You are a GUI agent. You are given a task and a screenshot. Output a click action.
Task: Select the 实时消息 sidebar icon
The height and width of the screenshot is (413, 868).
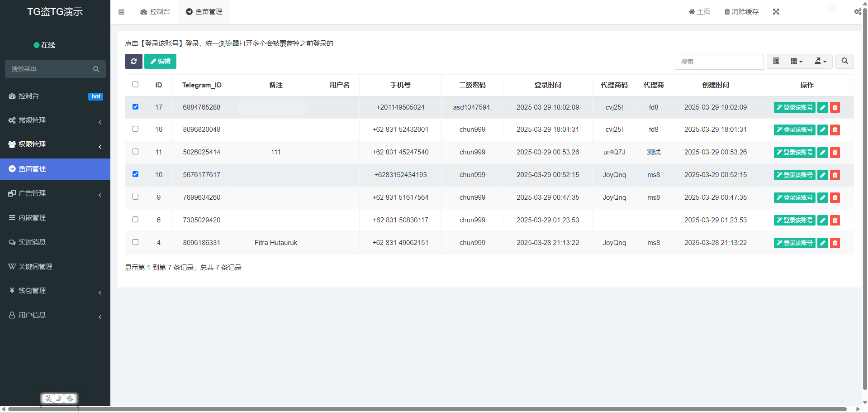[x=12, y=242]
